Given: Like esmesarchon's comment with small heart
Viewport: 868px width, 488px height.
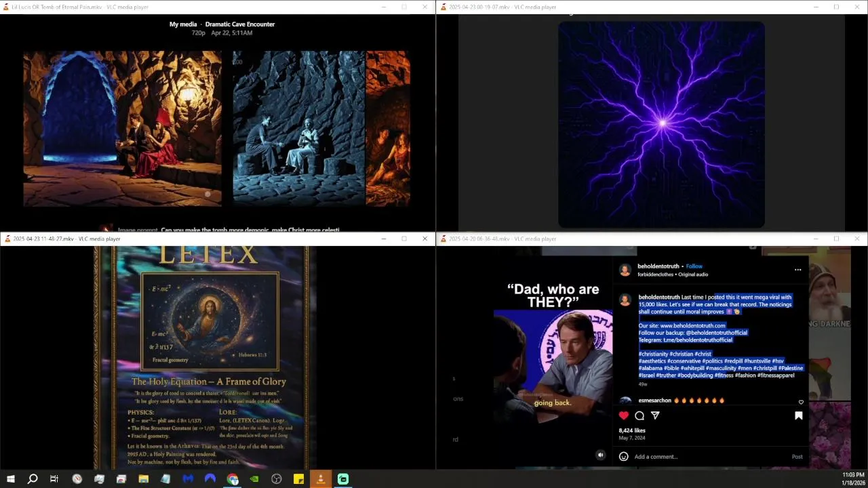Looking at the screenshot, I should click(x=801, y=402).
